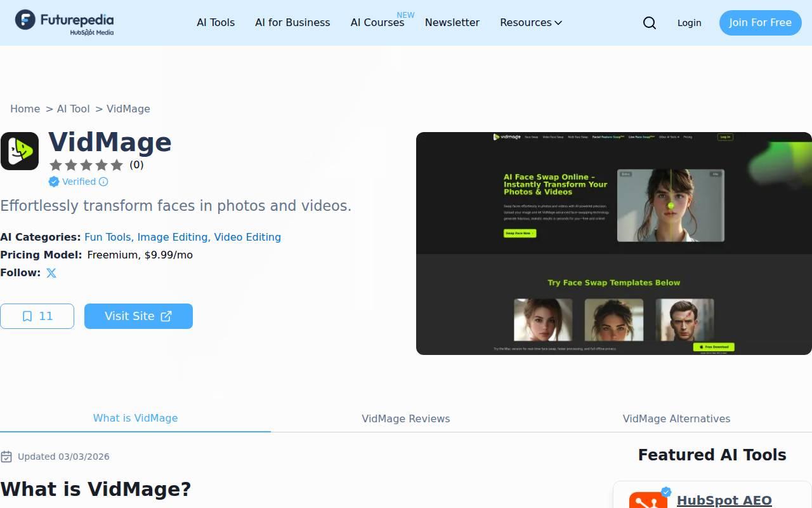The image size is (812, 508).
Task: Bookmark VidMage with the 11 button
Action: coord(37,316)
